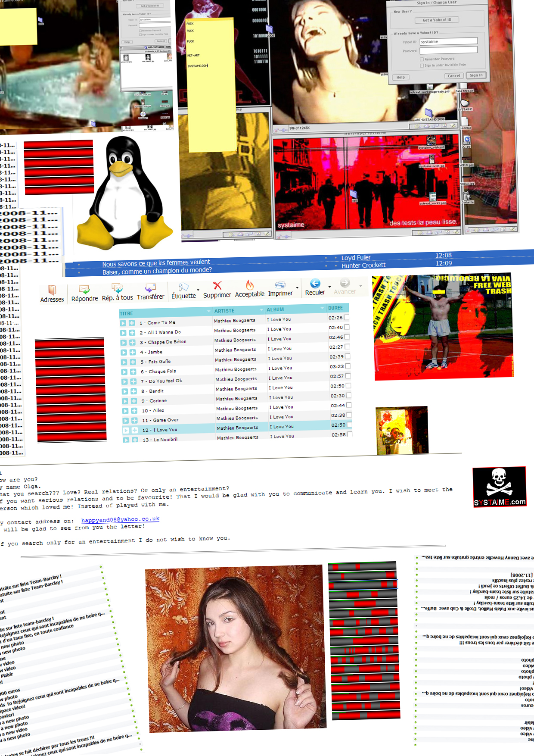The height and width of the screenshot is (756, 534).
Task: Tick the checkbox for track 12 - I Love You
Action: pyautogui.click(x=350, y=425)
